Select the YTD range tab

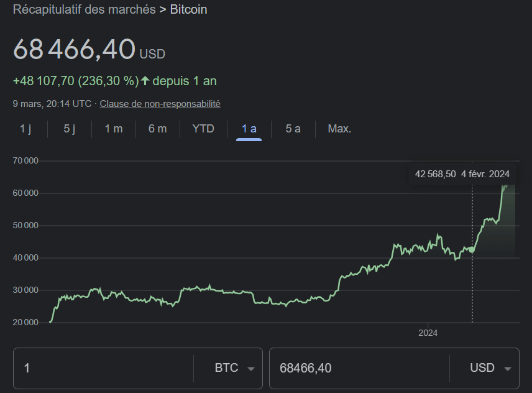click(203, 129)
